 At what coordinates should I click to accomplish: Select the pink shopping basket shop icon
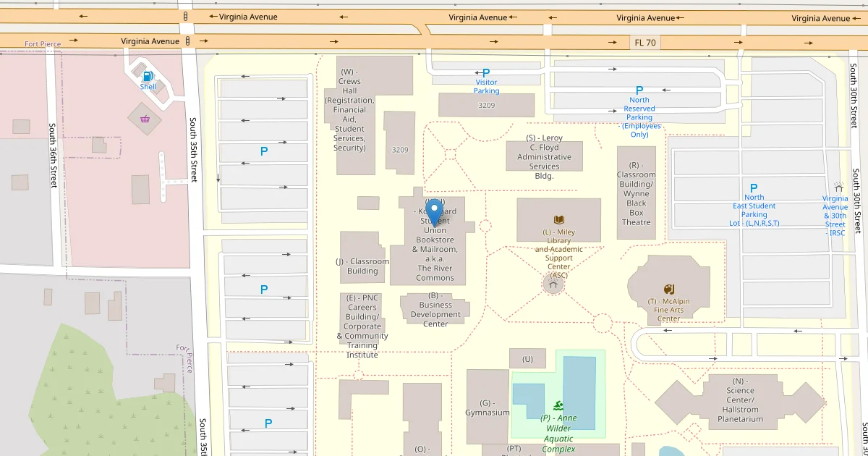coord(145,119)
